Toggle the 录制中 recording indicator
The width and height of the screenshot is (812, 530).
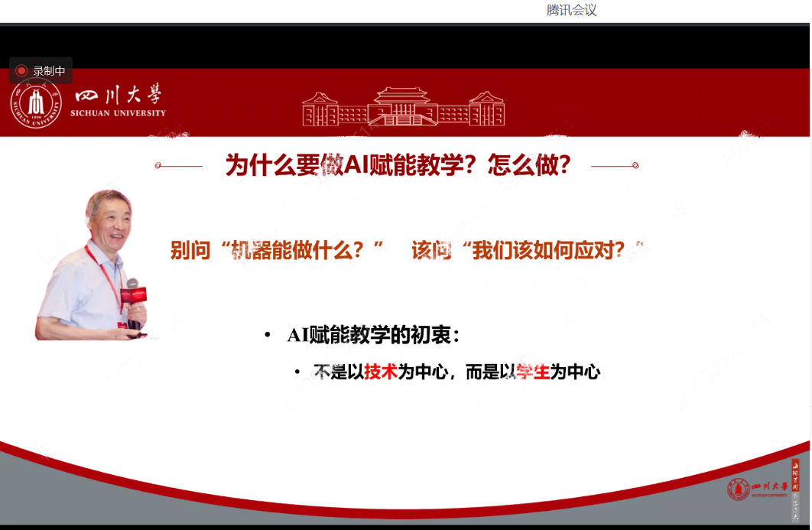tap(41, 70)
